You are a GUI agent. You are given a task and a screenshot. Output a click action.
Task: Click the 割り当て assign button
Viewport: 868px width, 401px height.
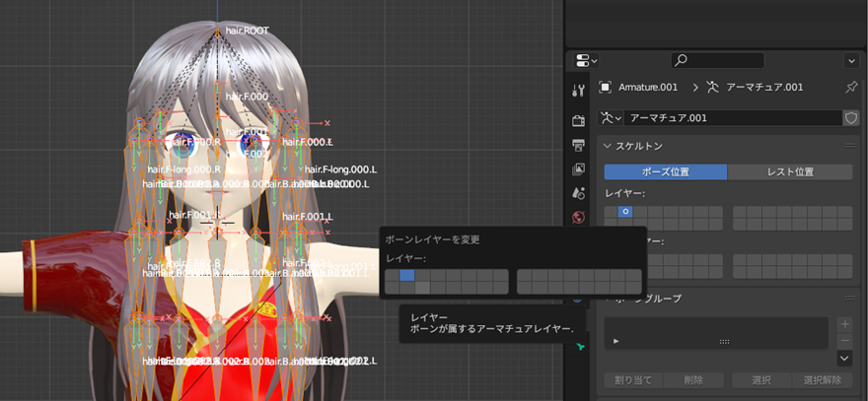coord(633,380)
